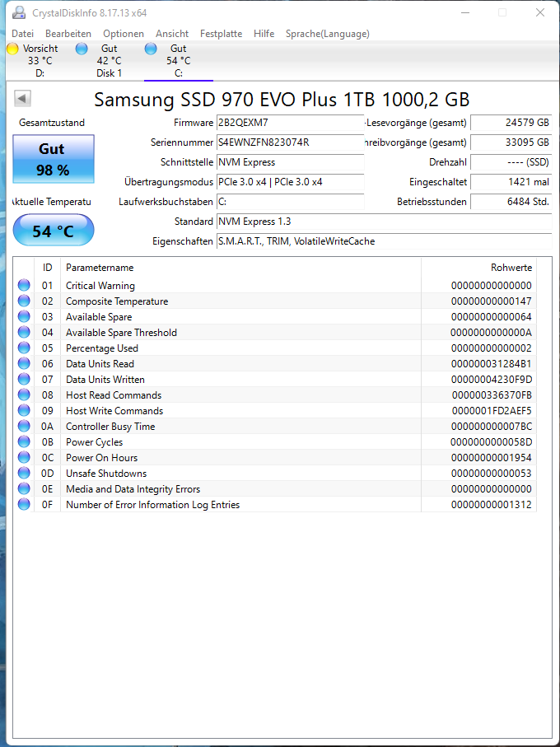The height and width of the screenshot is (747, 560).
Task: Open the Optionen menu
Action: pos(124,34)
